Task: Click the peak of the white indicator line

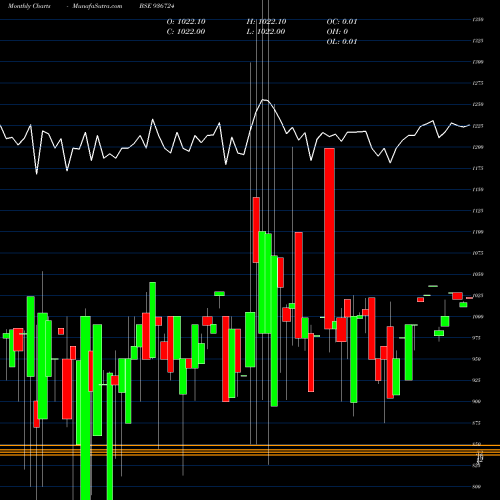Action: (264, 99)
